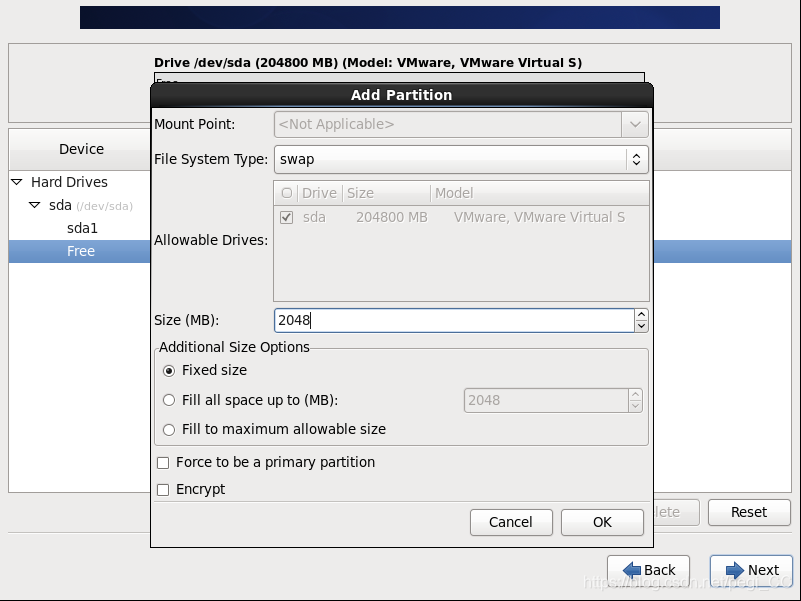
Task: Click the Hard Drives label
Action: 69,182
